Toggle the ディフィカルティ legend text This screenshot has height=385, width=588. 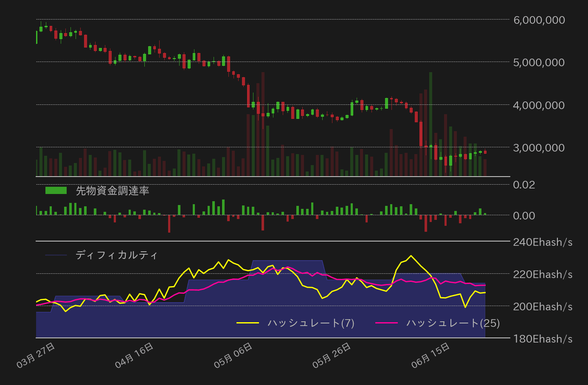[117, 255]
